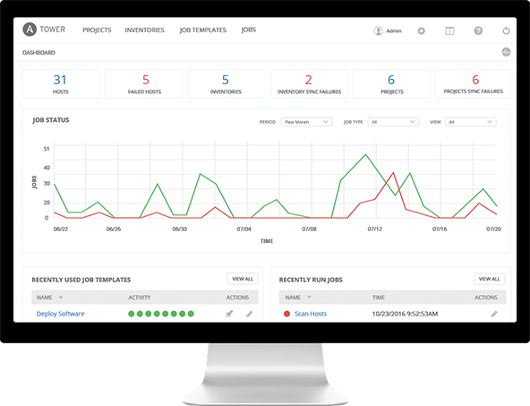Open the View filter dropdown
Viewport: 530px width, 406px height.
point(471,122)
